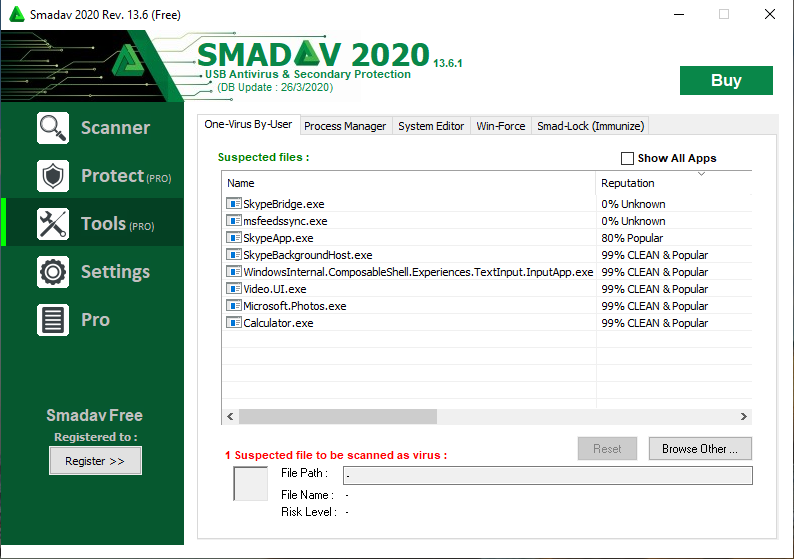Click the SkypeApp.exe file icon
This screenshot has width=794, height=559.
(x=233, y=237)
